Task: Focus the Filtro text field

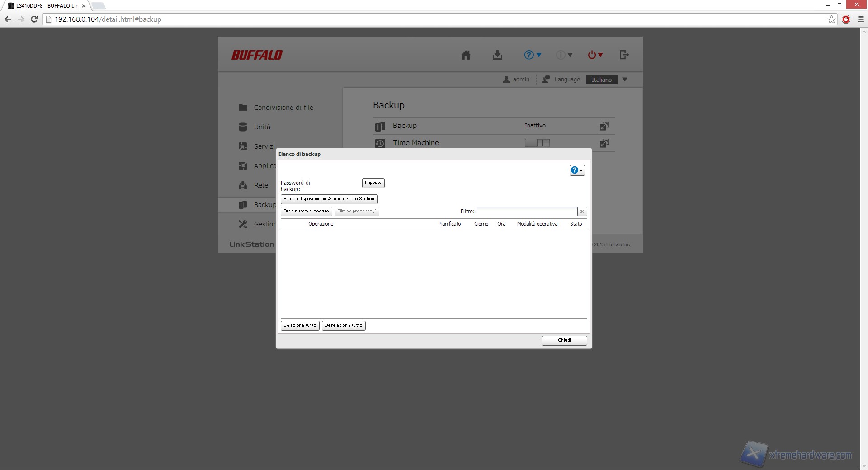Action: click(527, 211)
